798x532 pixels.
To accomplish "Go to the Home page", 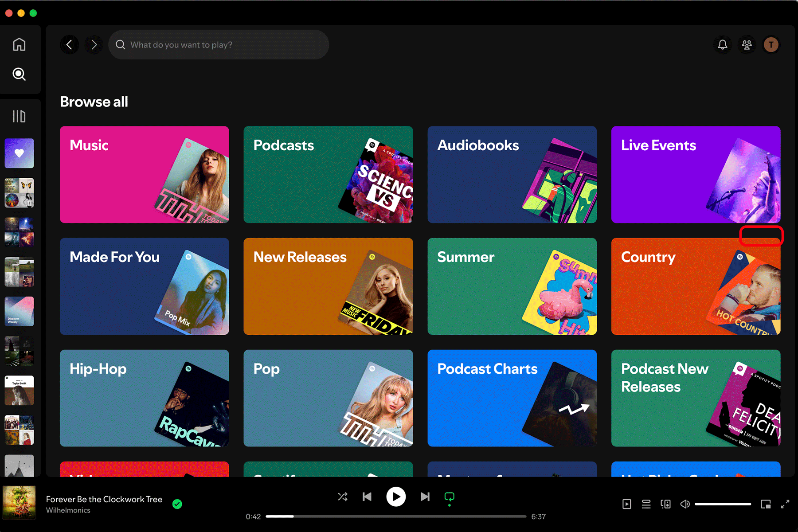I will click(x=20, y=44).
